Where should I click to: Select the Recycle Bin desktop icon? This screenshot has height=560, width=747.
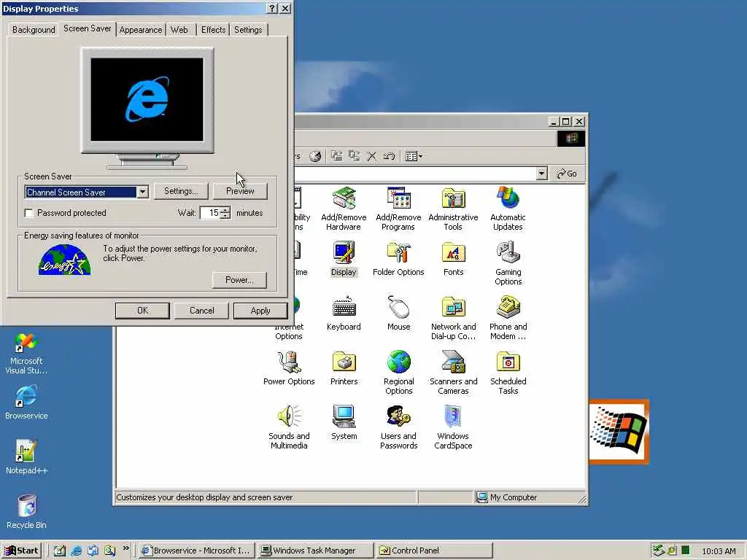click(x=26, y=511)
